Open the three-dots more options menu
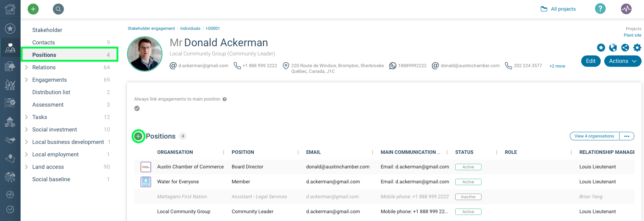The image size is (644, 221). tap(627, 136)
